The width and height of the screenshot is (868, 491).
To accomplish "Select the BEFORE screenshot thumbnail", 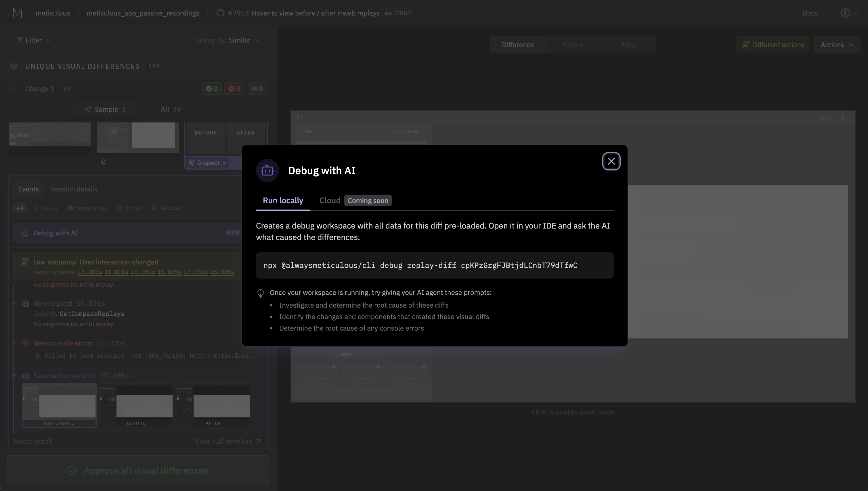I will click(x=136, y=405).
